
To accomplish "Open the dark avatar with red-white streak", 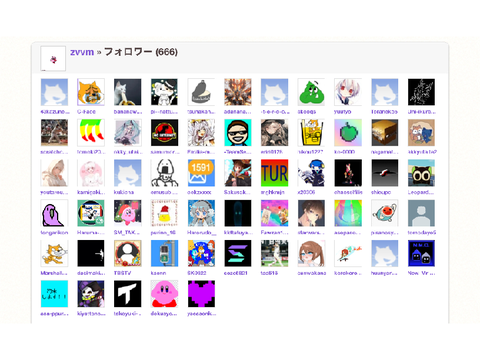I will [x=385, y=173].
